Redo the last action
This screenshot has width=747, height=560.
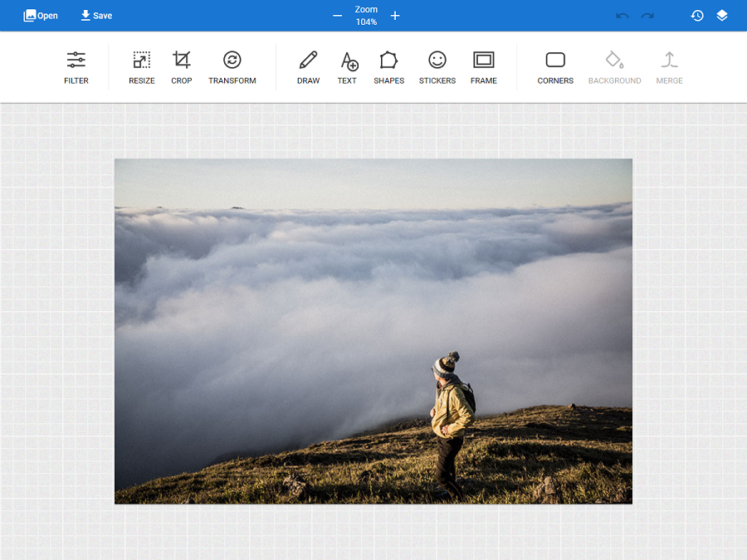pos(647,15)
